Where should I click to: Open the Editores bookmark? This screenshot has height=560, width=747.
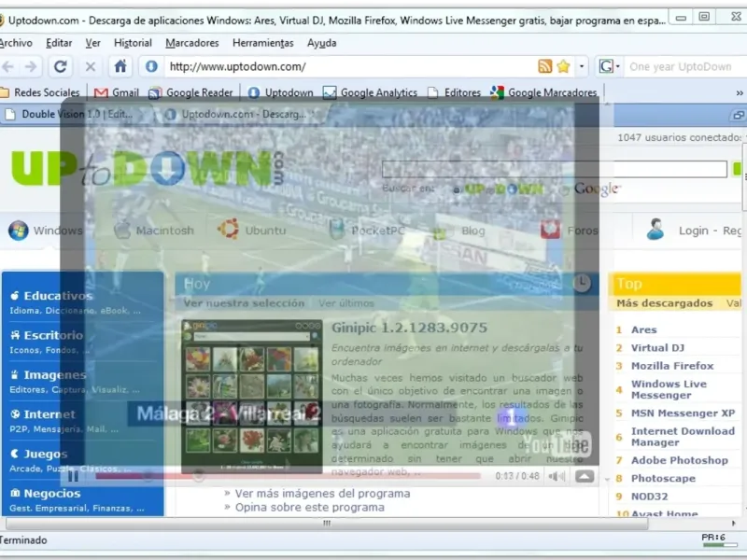coord(455,92)
